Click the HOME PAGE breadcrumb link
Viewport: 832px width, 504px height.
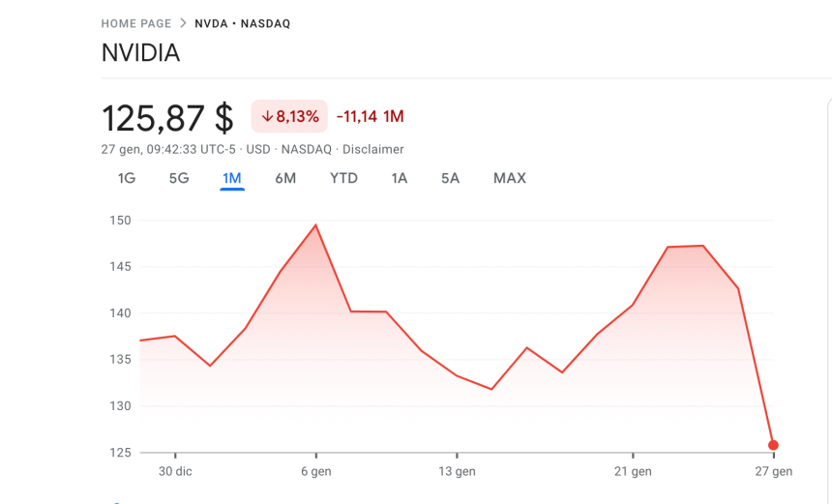(136, 24)
